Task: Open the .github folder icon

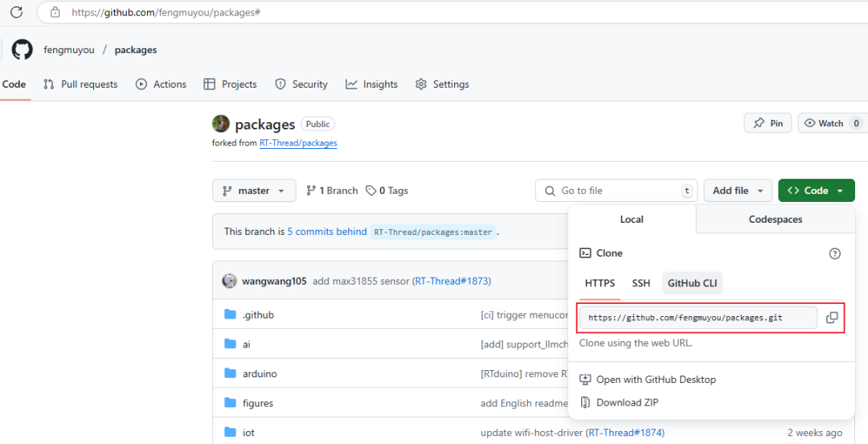Action: click(231, 314)
